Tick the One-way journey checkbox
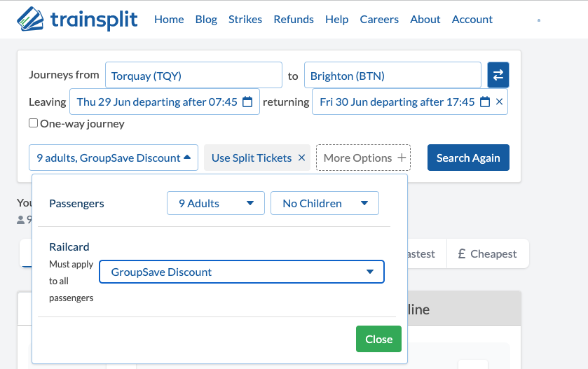 tap(34, 123)
